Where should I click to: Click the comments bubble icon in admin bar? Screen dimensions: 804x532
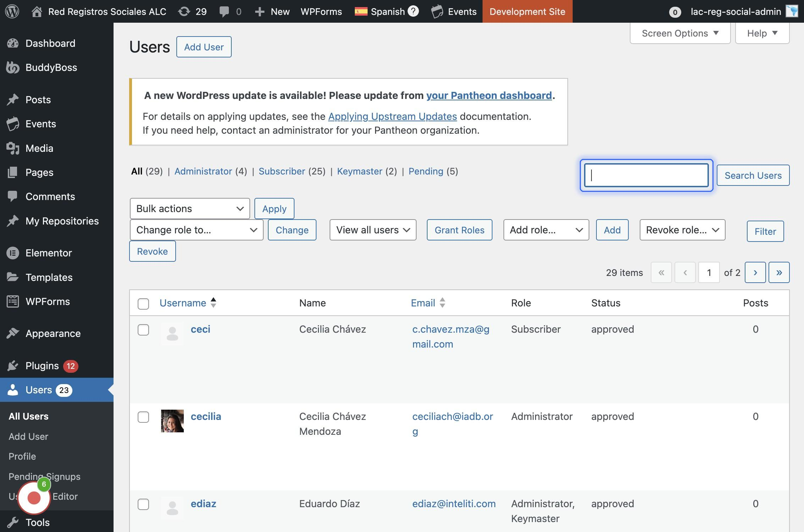click(224, 11)
